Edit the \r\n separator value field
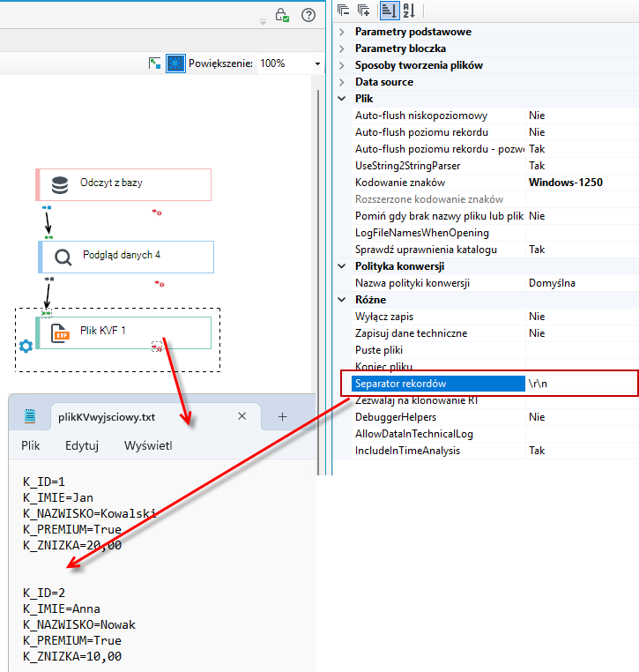639x672 pixels. pyautogui.click(x=582, y=384)
